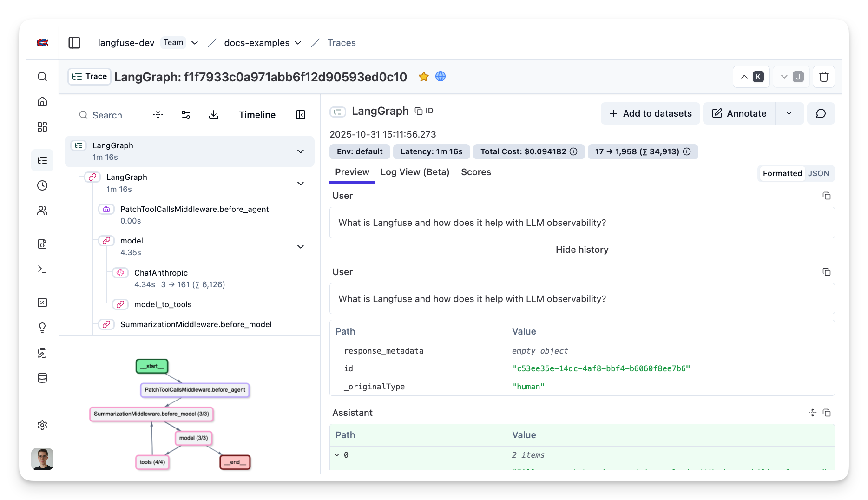
Task: Star this LangGraph trace as favorite
Action: (x=423, y=77)
